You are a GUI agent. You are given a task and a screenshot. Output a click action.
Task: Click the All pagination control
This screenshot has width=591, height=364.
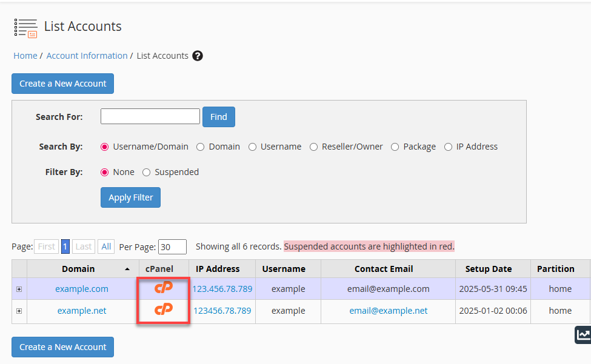pos(105,247)
